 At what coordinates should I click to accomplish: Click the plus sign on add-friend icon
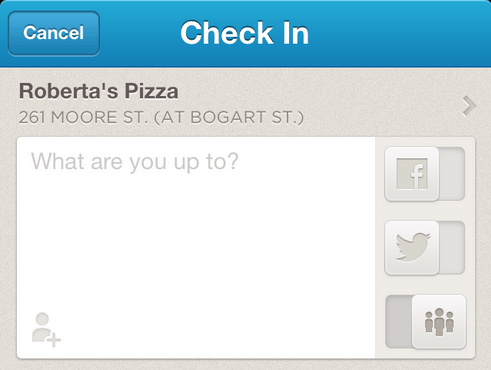click(54, 340)
